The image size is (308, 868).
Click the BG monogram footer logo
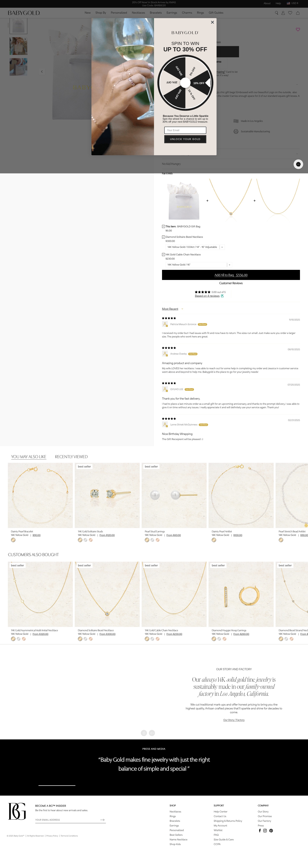coord(17,811)
